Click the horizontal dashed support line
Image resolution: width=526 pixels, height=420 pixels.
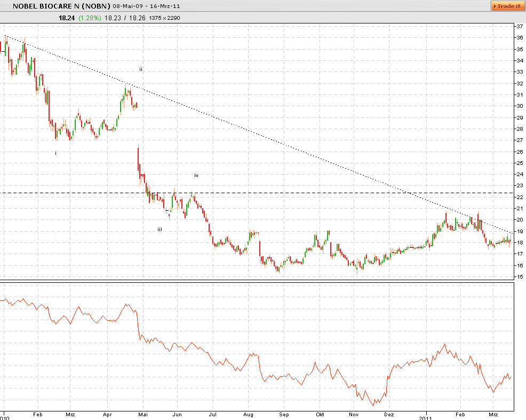point(257,193)
